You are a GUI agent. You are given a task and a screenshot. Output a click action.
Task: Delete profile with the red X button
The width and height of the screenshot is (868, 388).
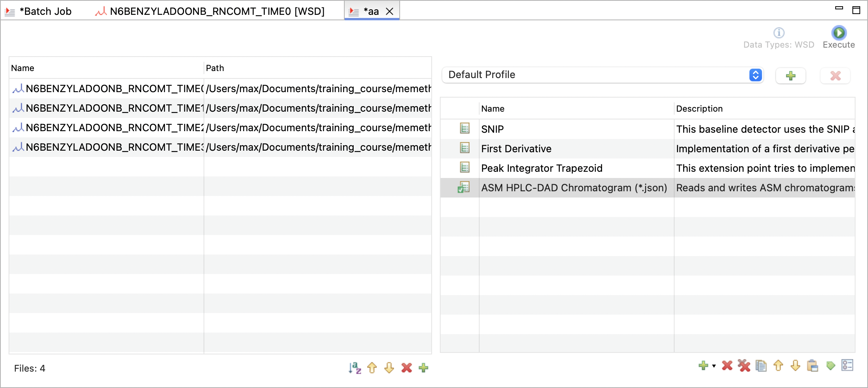[835, 76]
